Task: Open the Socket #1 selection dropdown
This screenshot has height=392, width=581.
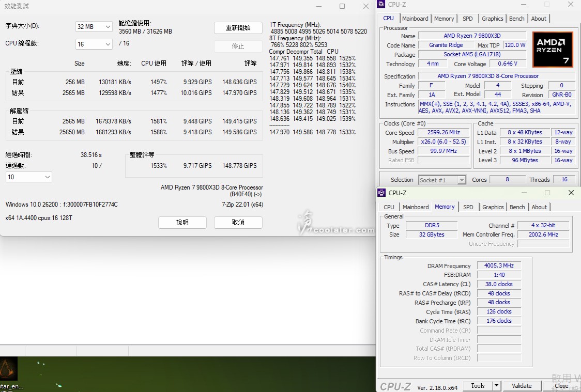Action: coord(442,180)
